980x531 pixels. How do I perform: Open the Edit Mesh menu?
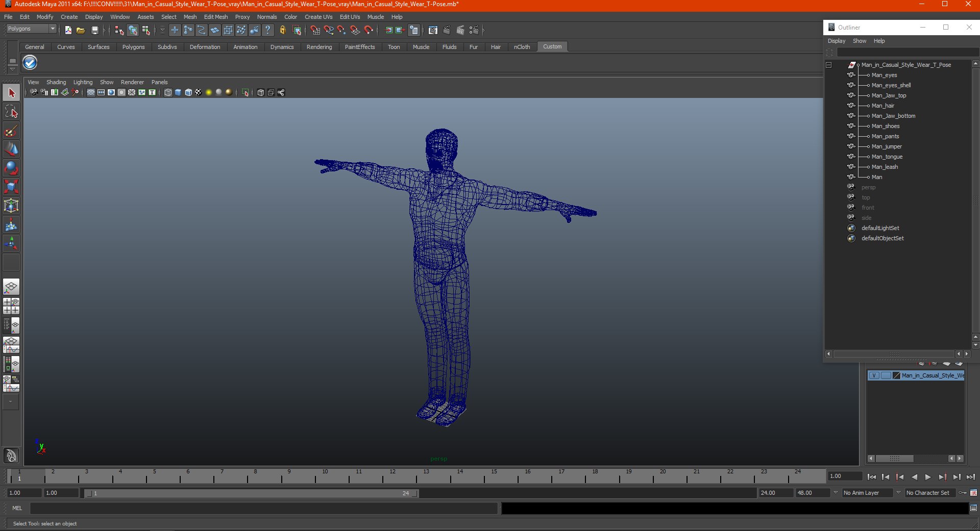pyautogui.click(x=215, y=17)
